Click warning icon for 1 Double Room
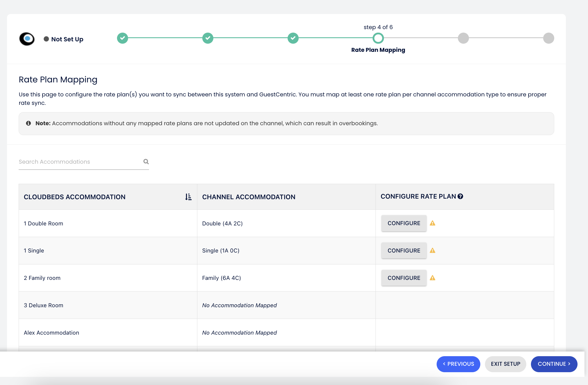The width and height of the screenshot is (588, 385). tap(433, 223)
